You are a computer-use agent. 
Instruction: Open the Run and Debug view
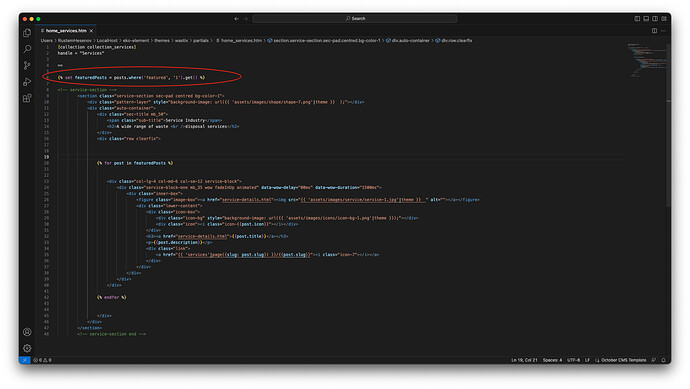(27, 82)
